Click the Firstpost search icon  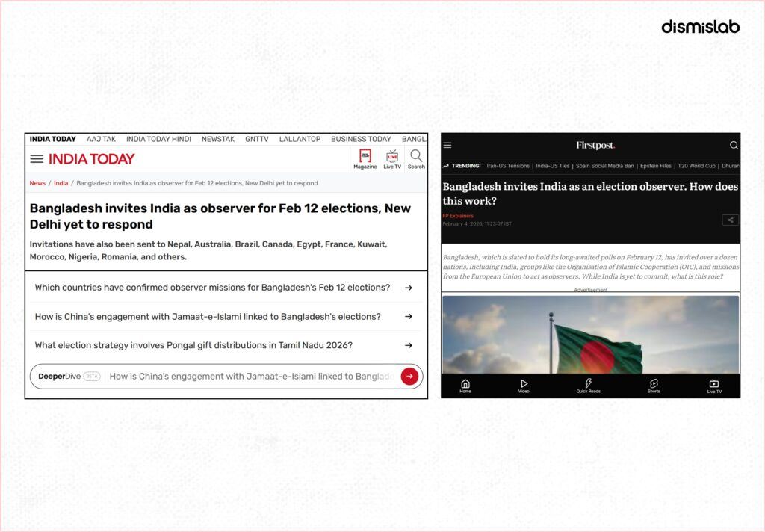pos(734,146)
